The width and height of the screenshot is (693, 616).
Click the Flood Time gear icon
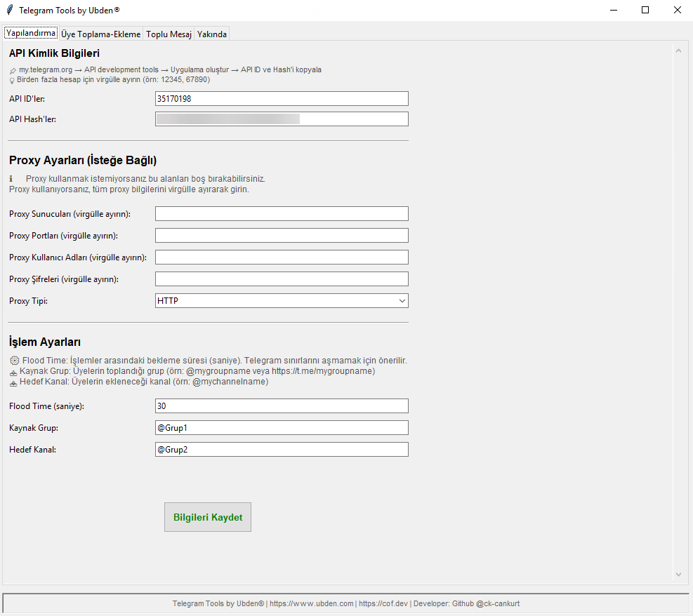[x=14, y=361]
